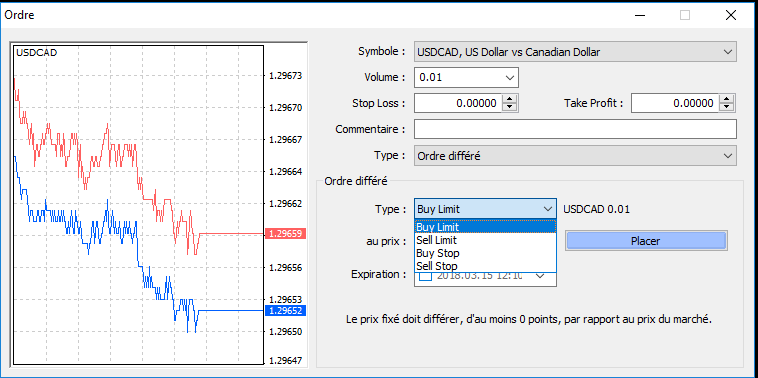Click the Placer button
Screen dimensions: 758x378
(646, 241)
